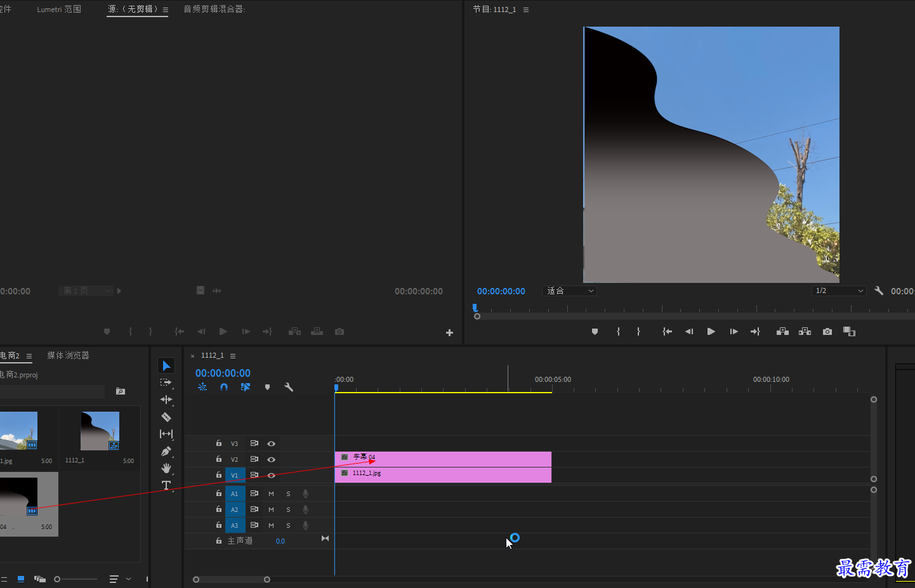The height and width of the screenshot is (588, 915).
Task: Toggle lock on V3 track
Action: click(219, 443)
